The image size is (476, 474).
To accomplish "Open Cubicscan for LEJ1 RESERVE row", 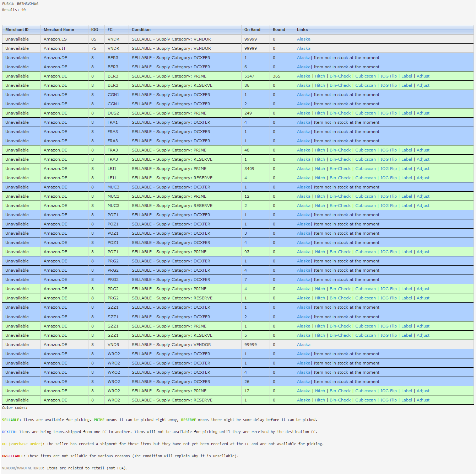I will 365,178.
